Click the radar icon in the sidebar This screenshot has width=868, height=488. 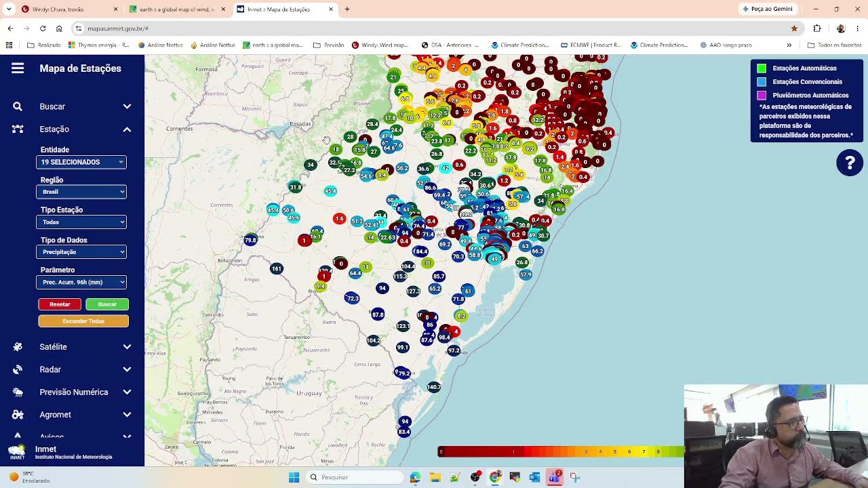coord(18,369)
